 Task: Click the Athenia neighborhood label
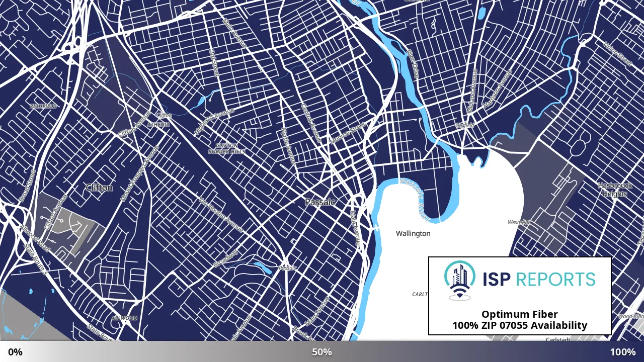(x=158, y=124)
